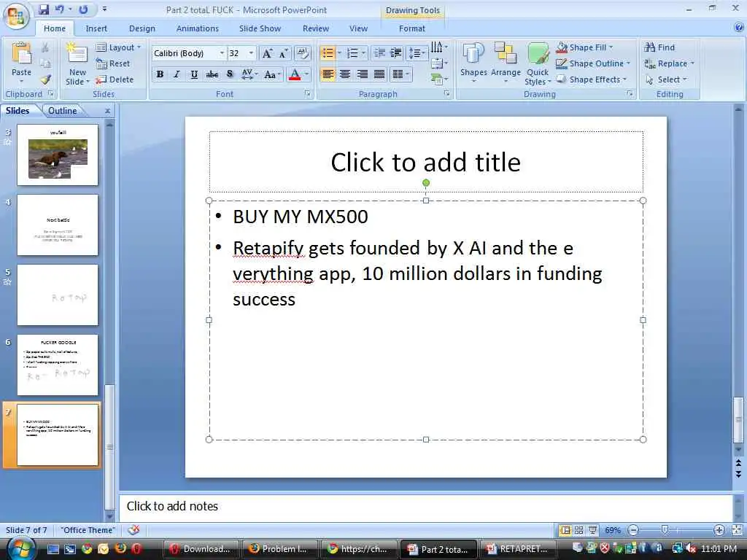Click the spell check status icon
747x560 pixels.
click(134, 529)
